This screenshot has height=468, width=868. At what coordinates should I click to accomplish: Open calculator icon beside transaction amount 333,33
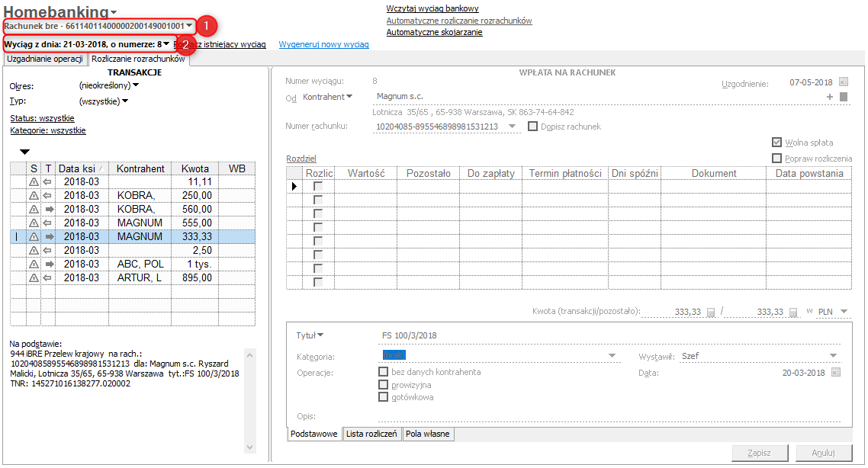pos(712,312)
